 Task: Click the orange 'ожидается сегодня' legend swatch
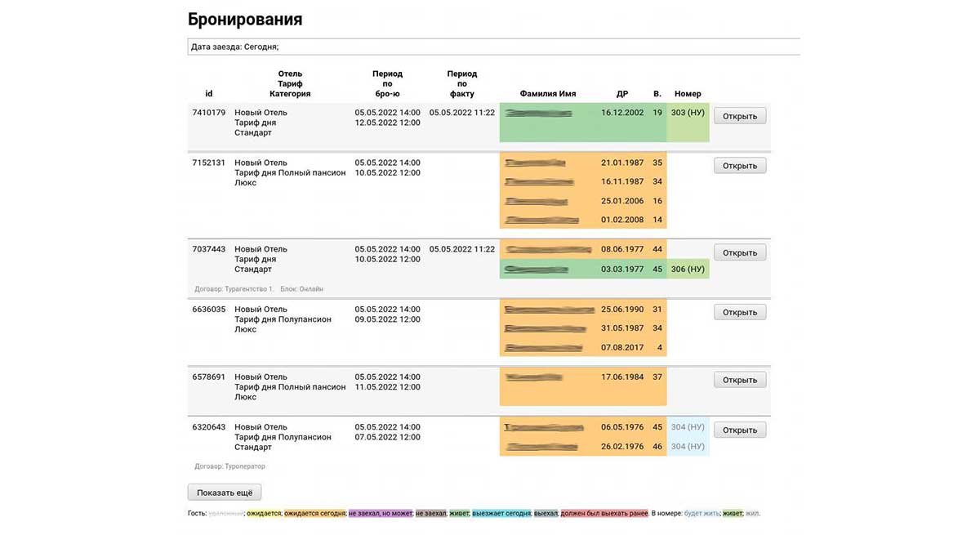click(x=314, y=514)
